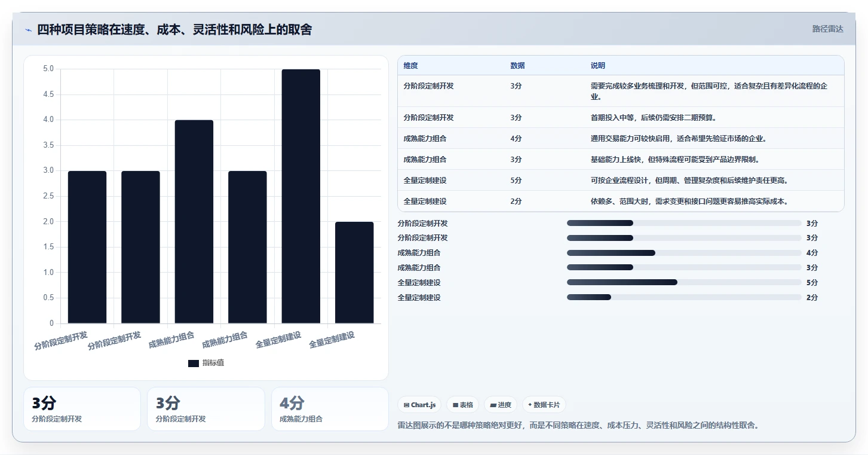
Task: Click the 成熟能力组合 progress bar showing 4分
Action: [684, 253]
